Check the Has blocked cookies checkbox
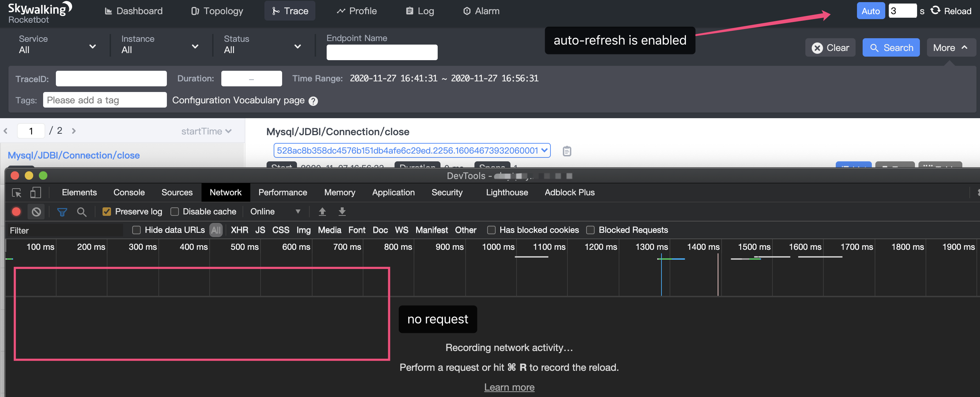 [x=491, y=230]
